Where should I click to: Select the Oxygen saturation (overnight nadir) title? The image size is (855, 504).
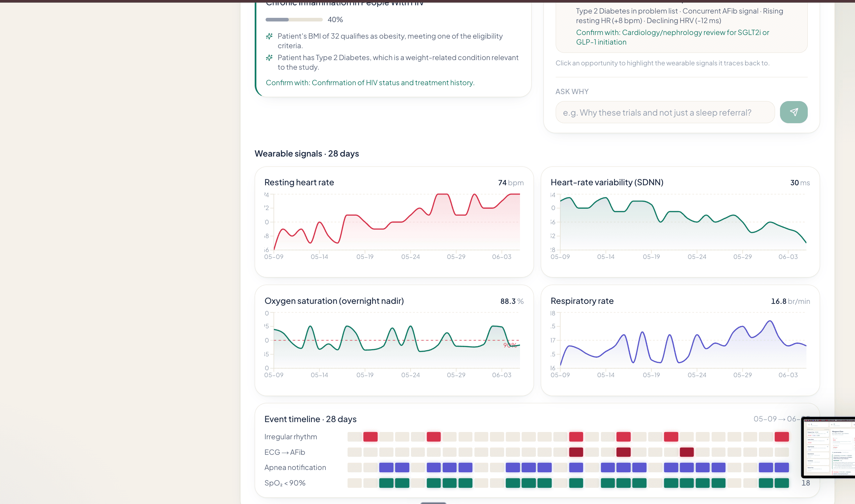334,301
